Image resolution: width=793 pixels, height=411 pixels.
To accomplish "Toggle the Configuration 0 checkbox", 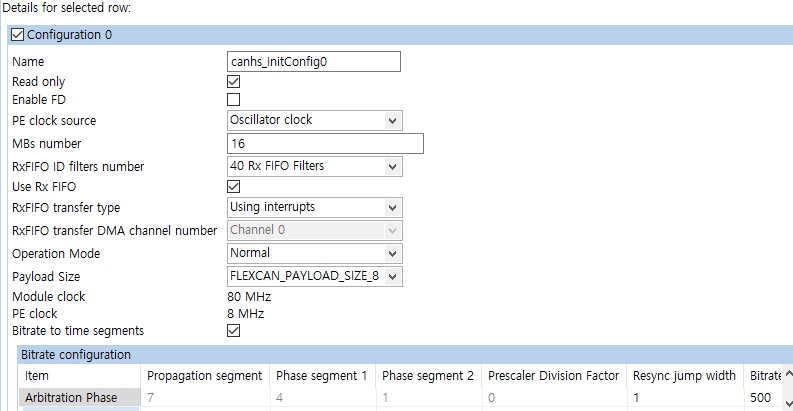I will 18,35.
